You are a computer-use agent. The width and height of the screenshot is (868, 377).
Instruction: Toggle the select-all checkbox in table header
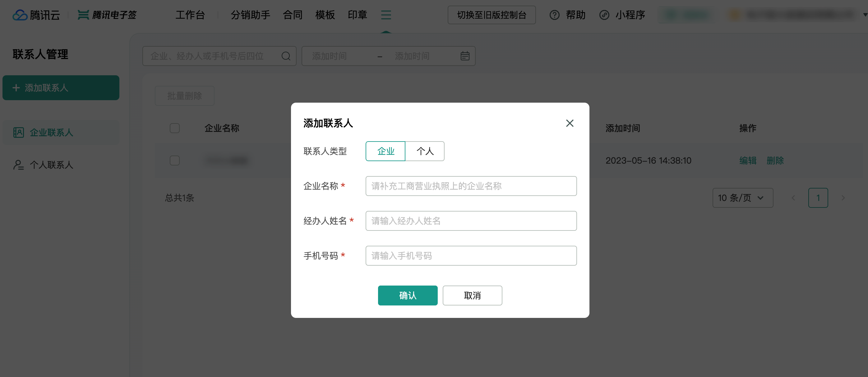coord(174,128)
